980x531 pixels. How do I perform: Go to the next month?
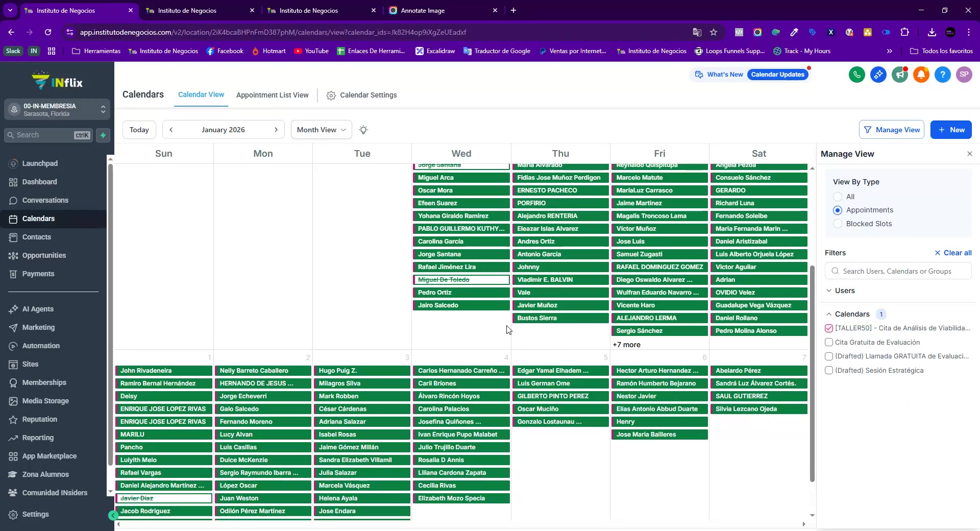[276, 130]
